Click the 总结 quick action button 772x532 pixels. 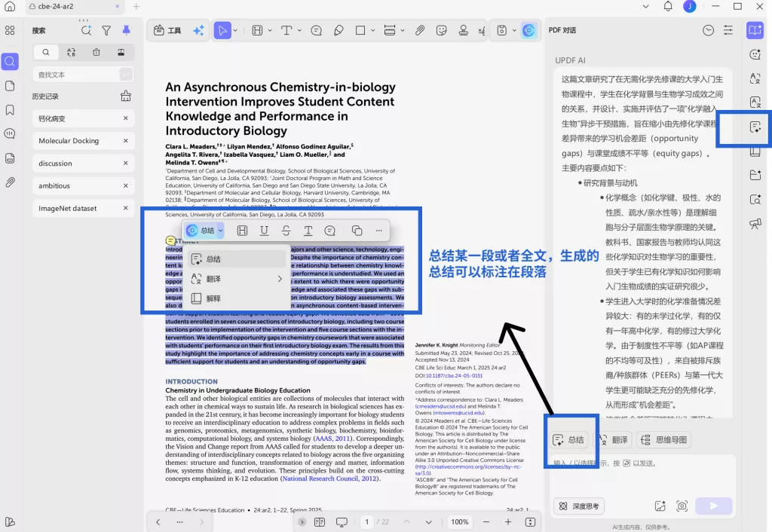pos(568,439)
